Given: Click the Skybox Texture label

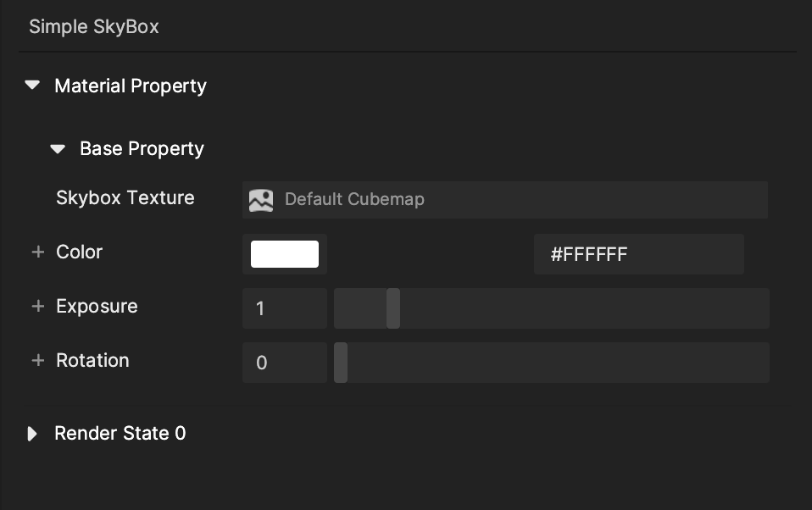Looking at the screenshot, I should 125,197.
